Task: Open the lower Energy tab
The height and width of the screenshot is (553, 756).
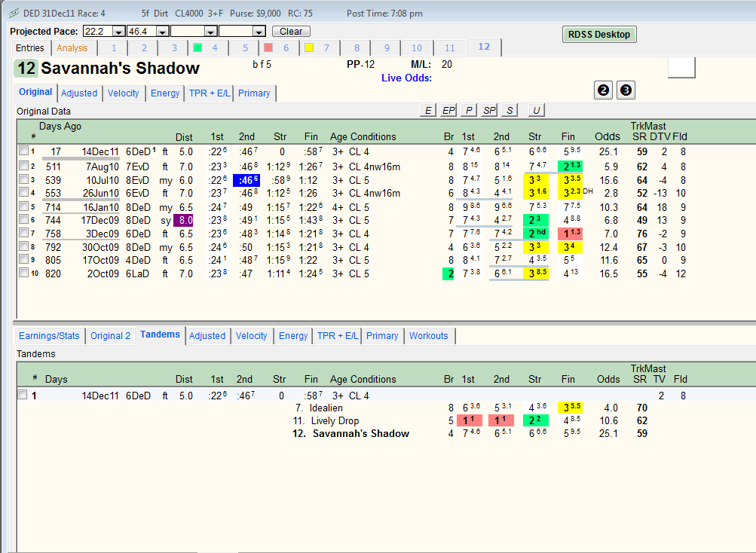Action: 293,335
